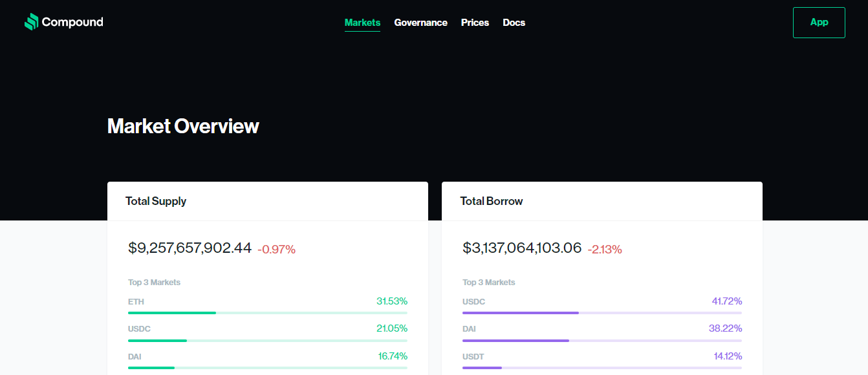Select the $3,137,064,103.06 borrow value
This screenshot has width=868, height=375.
click(522, 248)
